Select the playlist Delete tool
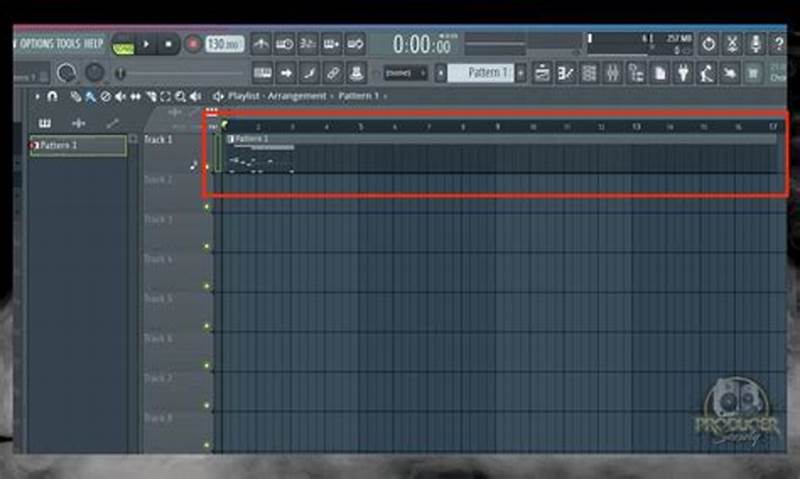Viewport: 800px width, 479px height. point(106,96)
